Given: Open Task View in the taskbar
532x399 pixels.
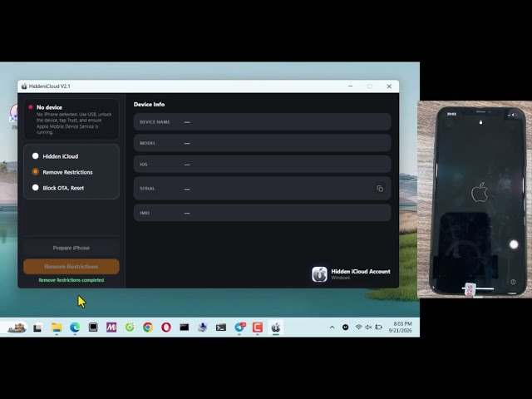Looking at the screenshot, I should point(37,328).
